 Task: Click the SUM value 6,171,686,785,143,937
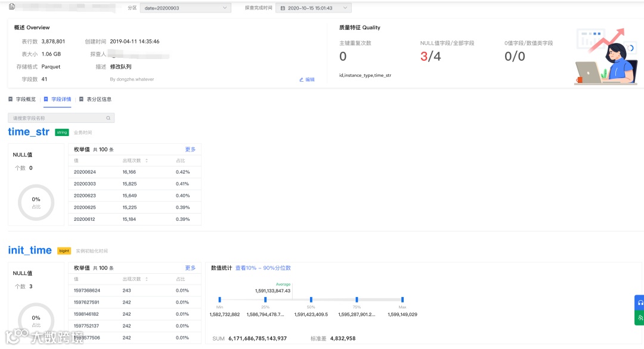258,338
